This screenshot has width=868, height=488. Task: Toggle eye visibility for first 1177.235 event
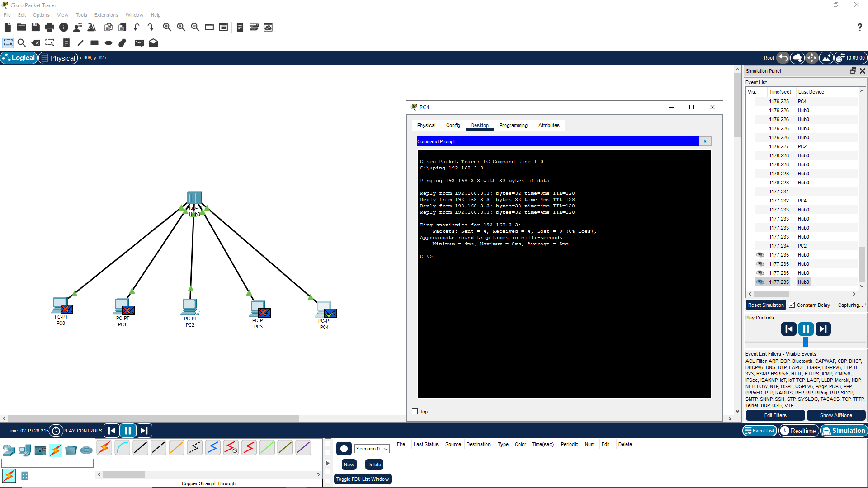(x=760, y=255)
